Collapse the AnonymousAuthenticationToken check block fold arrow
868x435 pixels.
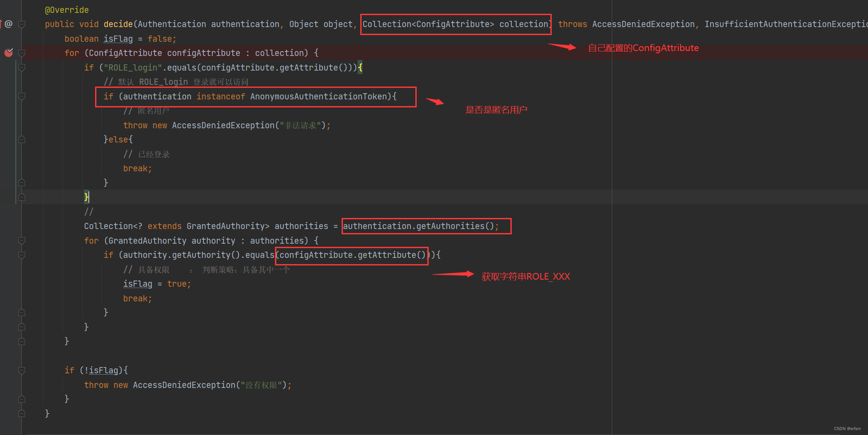pyautogui.click(x=21, y=96)
